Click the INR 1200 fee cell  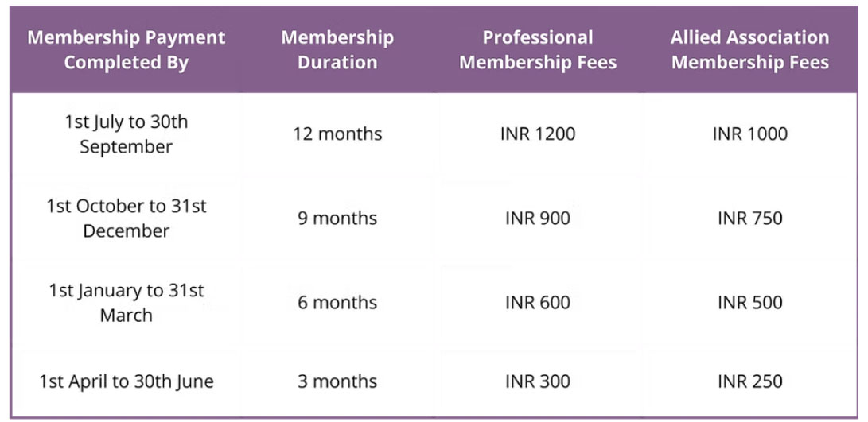tap(538, 134)
